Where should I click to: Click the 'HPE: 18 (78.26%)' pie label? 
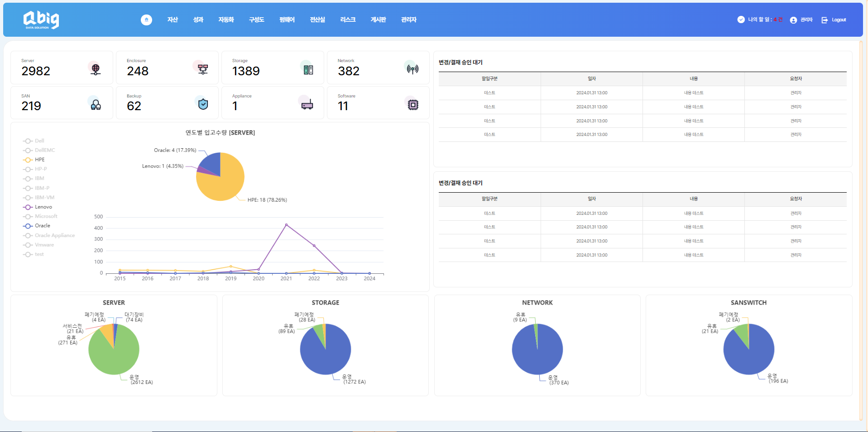pyautogui.click(x=267, y=200)
